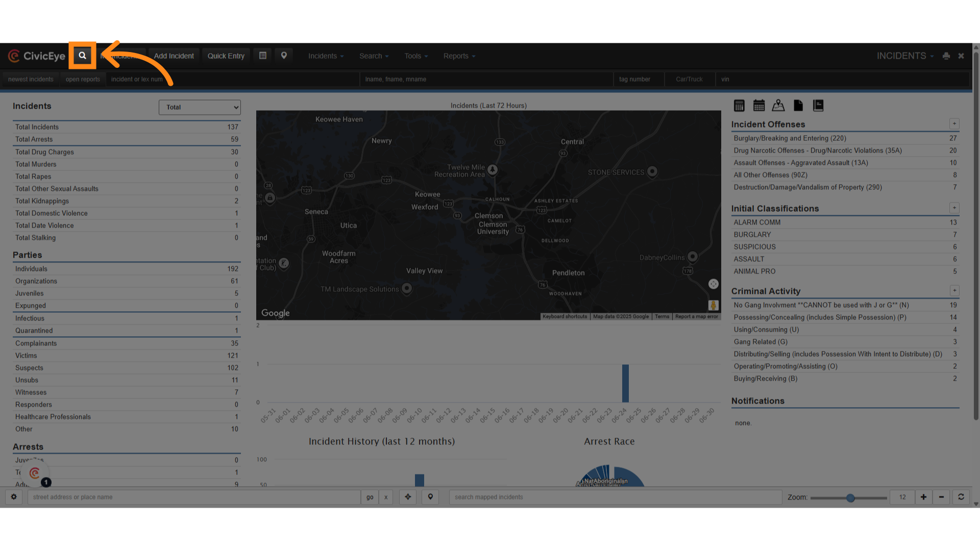This screenshot has height=551, width=980.
Task: Click the go button for address search
Action: pos(370,497)
